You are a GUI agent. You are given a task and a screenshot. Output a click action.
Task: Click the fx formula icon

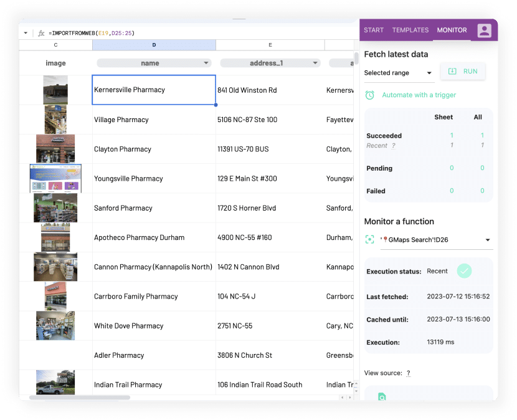point(41,33)
